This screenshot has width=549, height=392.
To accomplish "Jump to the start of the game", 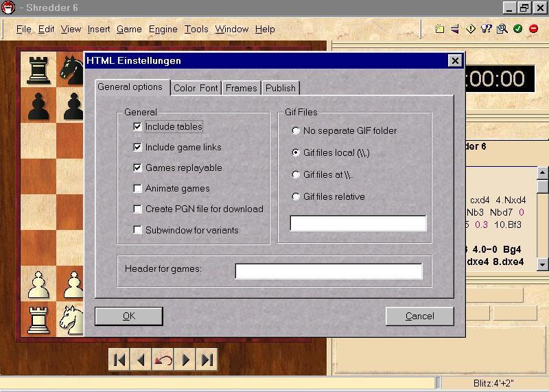I will click(119, 360).
